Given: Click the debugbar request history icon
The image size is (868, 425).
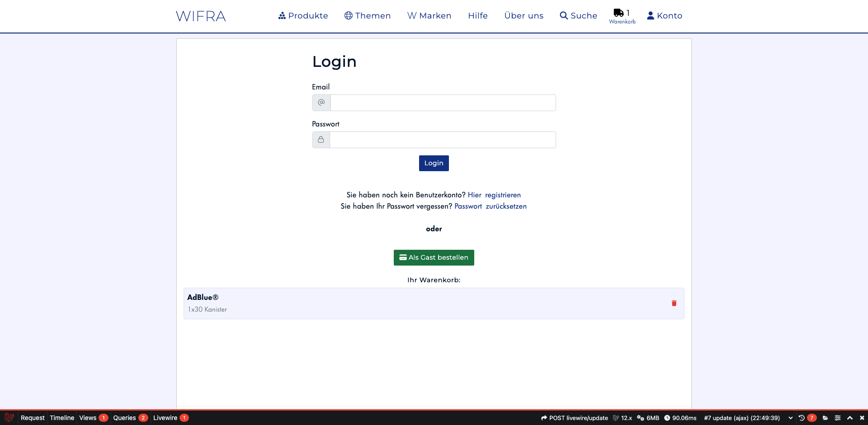Looking at the screenshot, I should click(x=802, y=418).
